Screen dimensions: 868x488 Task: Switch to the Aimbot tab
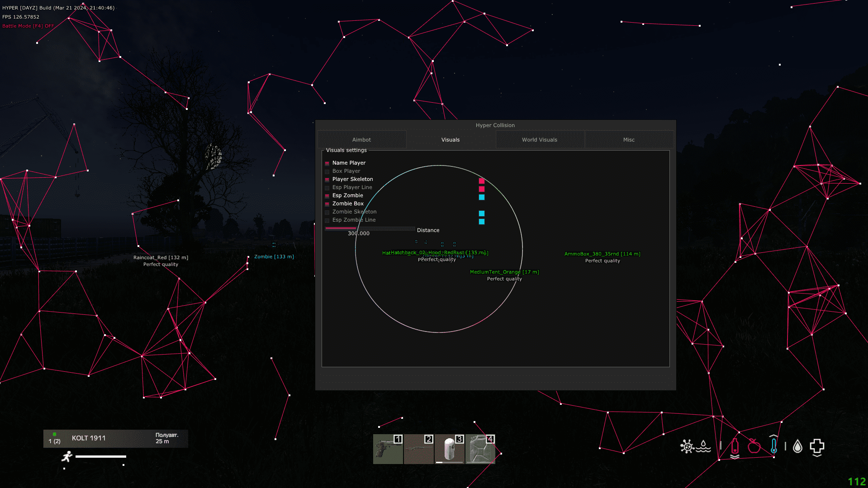click(361, 140)
